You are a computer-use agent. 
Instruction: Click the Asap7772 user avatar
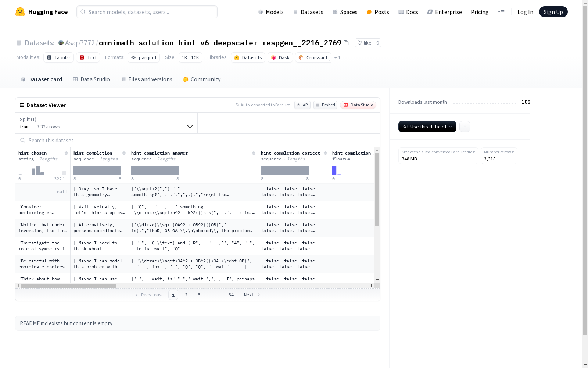tap(61, 43)
